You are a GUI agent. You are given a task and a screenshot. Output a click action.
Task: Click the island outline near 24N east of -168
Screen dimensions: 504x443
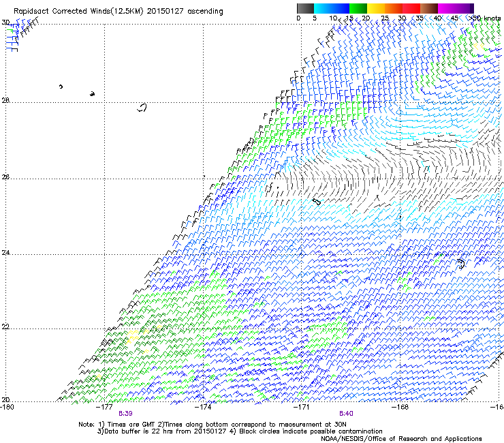click(461, 264)
